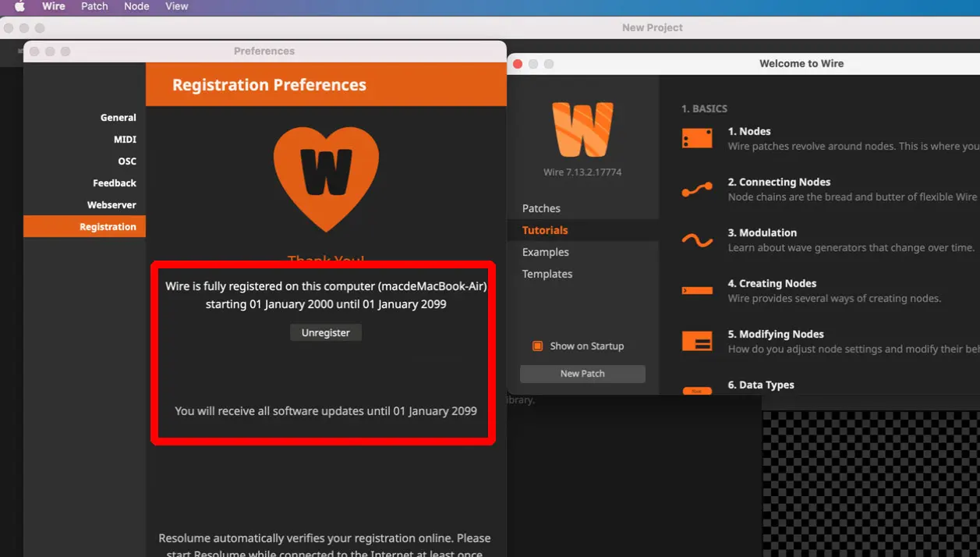Image resolution: width=980 pixels, height=557 pixels.
Task: Click 'Wire is fully registered' text
Action: coord(326,286)
